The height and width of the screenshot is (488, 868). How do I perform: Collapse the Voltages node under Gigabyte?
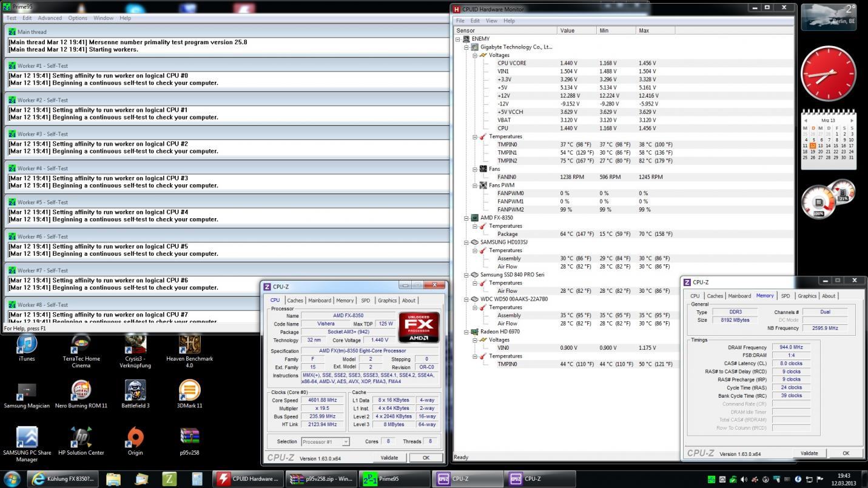[x=475, y=55]
